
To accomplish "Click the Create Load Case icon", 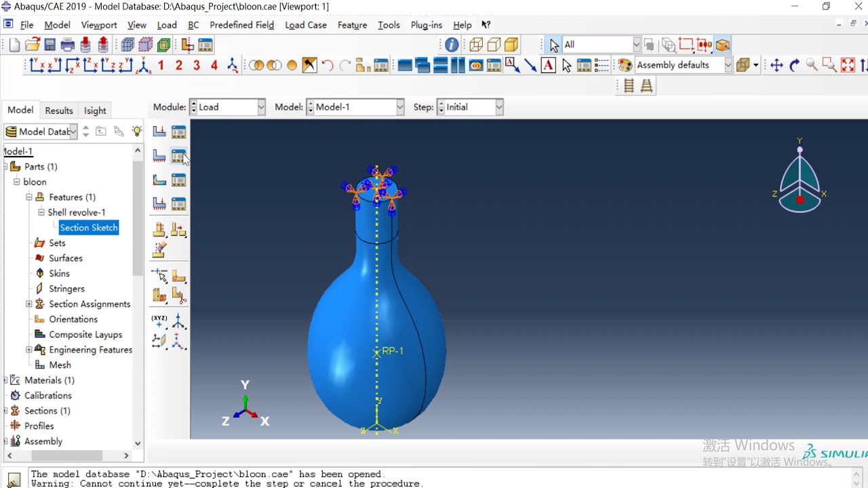I will [x=159, y=204].
